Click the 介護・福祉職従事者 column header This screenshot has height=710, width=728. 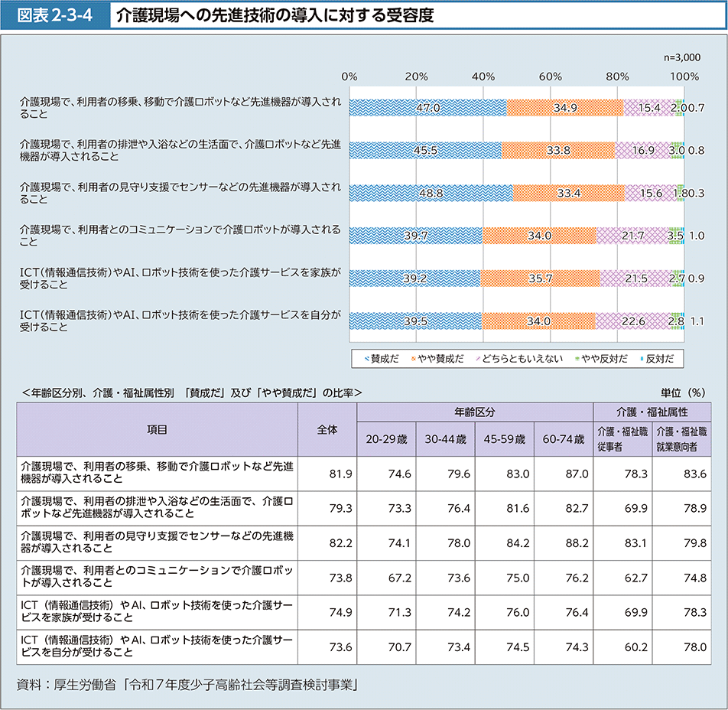(622, 439)
